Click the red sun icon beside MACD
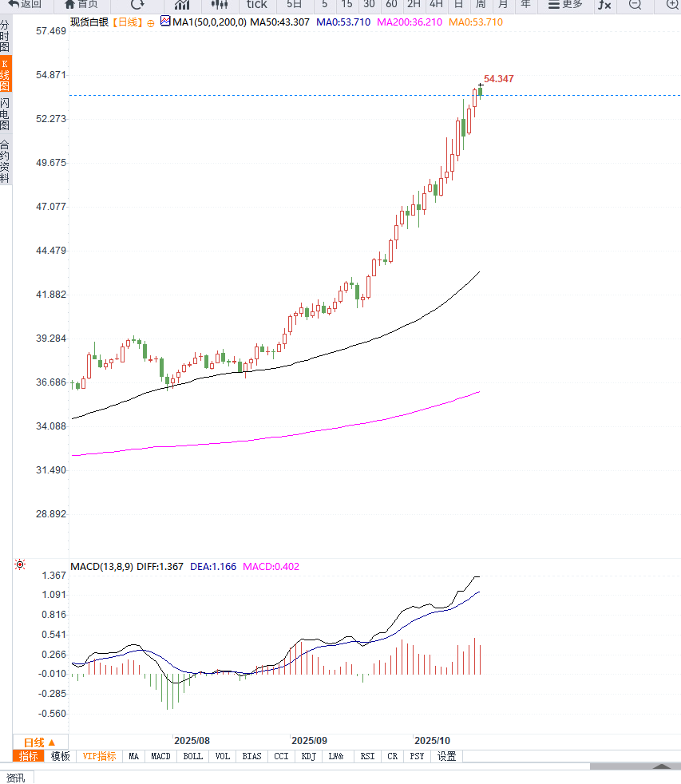 [x=20, y=565]
